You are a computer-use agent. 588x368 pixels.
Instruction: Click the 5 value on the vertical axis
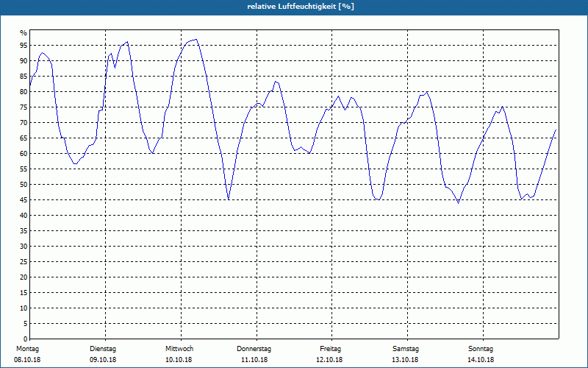coord(26,324)
